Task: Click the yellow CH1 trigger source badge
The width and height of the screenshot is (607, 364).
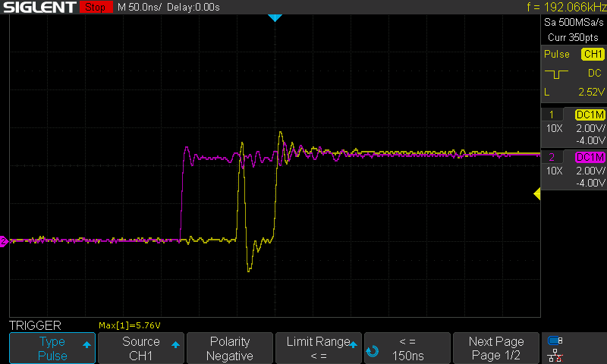Action: click(593, 54)
